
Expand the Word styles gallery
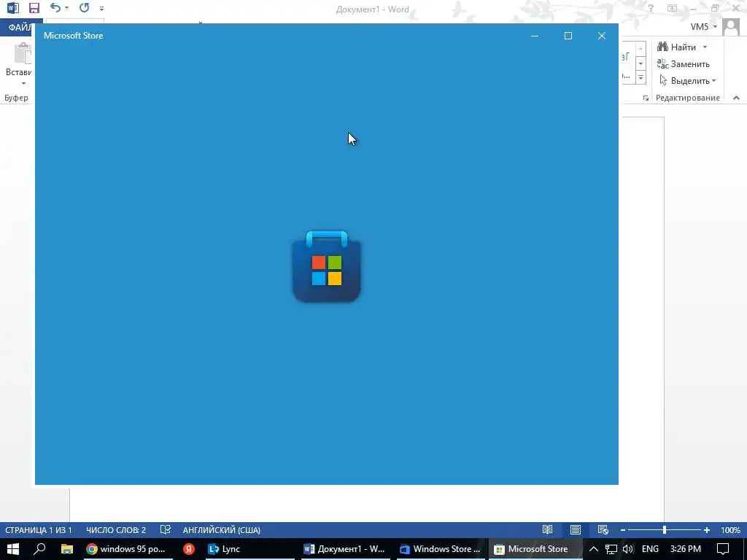pos(640,77)
